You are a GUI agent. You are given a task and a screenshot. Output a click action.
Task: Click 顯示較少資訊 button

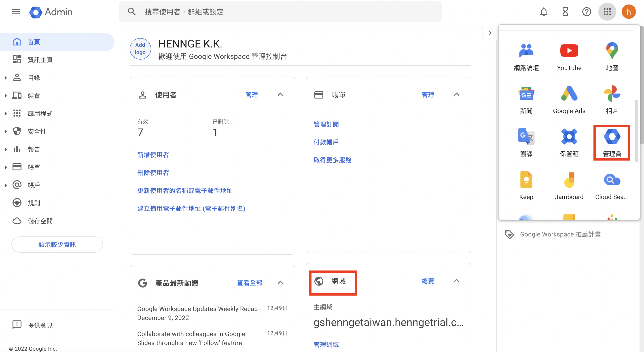pos(57,244)
